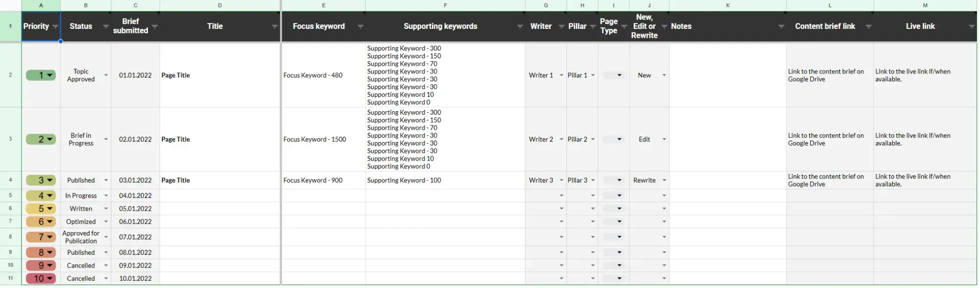Click In Progress status cell
This screenshot has height=288, width=980.
tap(86, 195)
